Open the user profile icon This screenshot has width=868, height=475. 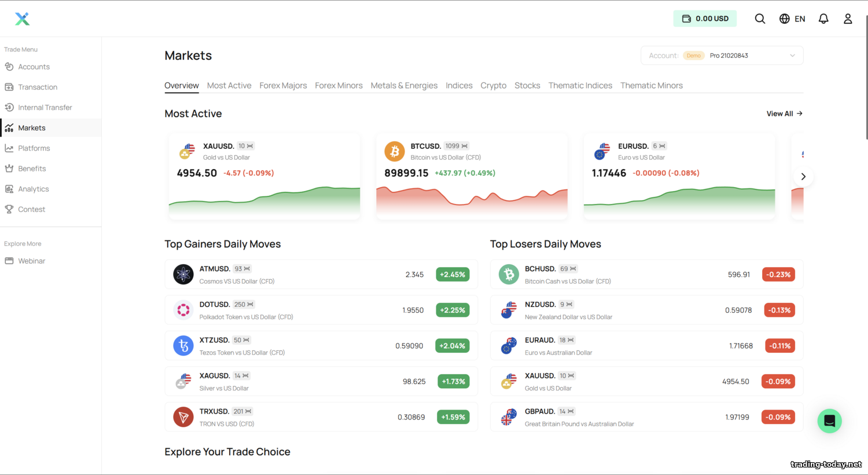coord(848,19)
